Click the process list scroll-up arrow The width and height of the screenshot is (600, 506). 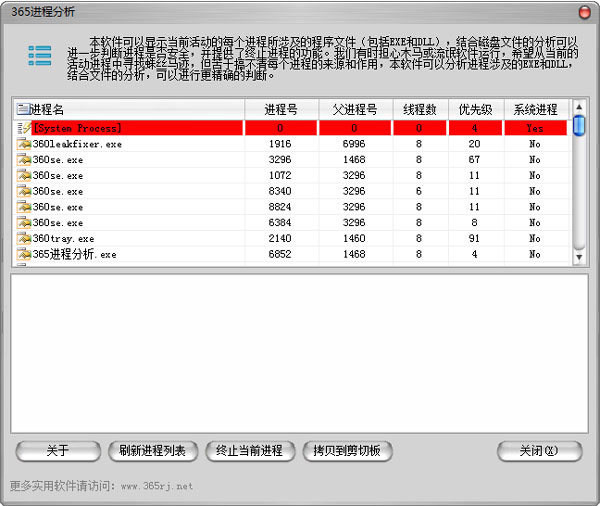click(x=579, y=106)
